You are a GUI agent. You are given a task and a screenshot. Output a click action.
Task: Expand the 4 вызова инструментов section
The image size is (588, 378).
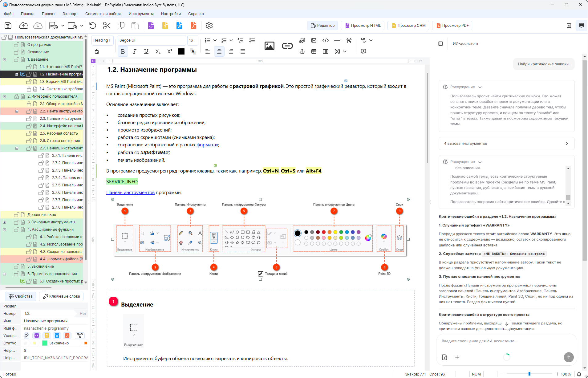[507, 144]
